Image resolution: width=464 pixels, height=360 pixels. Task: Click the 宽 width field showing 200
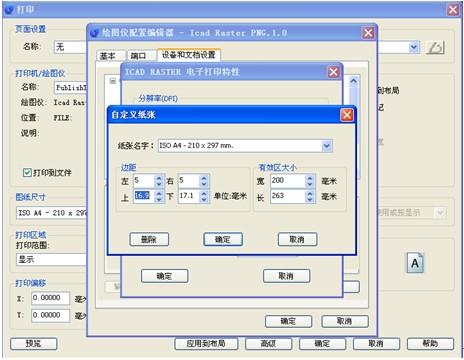(x=288, y=181)
